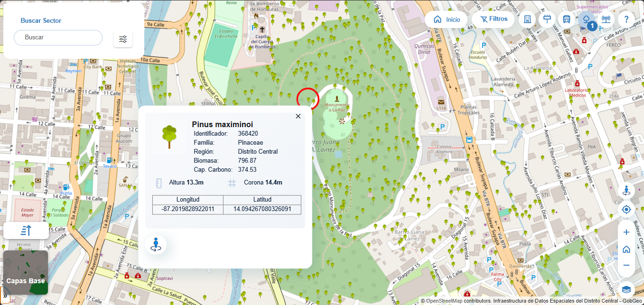Close the Pinus maximinoi info popup
The image size is (644, 305).
click(x=298, y=116)
